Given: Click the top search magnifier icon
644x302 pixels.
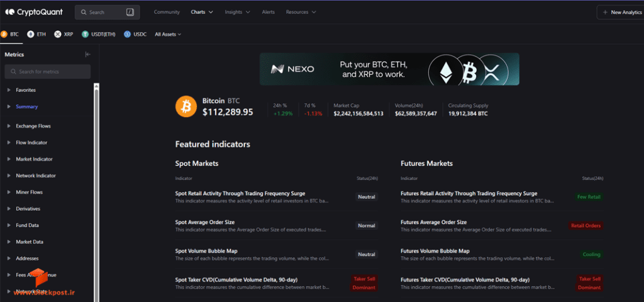Looking at the screenshot, I should tap(84, 13).
